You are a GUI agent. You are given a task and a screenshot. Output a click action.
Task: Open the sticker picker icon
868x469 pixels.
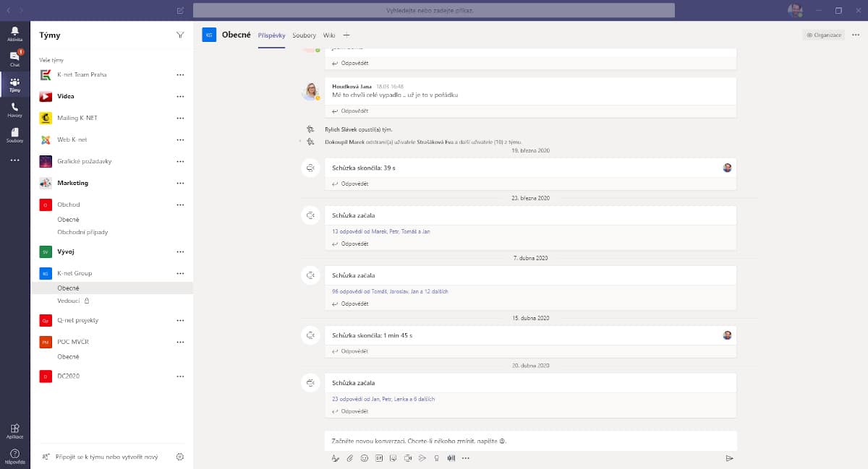(393, 457)
